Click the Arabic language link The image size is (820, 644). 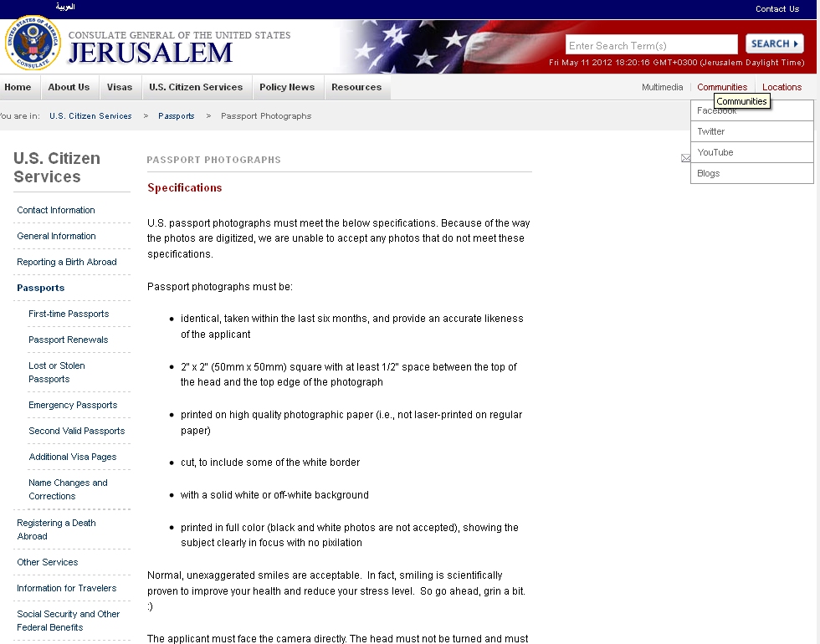pos(65,7)
